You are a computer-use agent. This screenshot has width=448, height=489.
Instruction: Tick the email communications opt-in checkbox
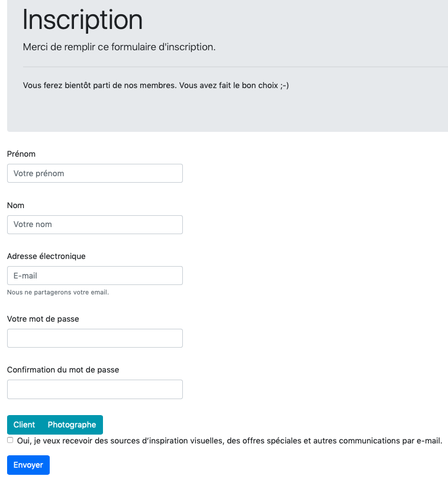coord(10,440)
